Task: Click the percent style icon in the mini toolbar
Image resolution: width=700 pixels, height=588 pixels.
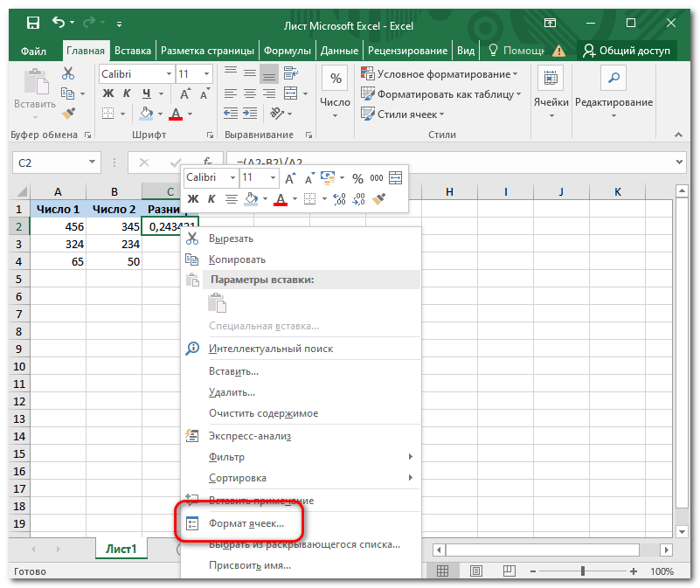Action: (x=357, y=177)
